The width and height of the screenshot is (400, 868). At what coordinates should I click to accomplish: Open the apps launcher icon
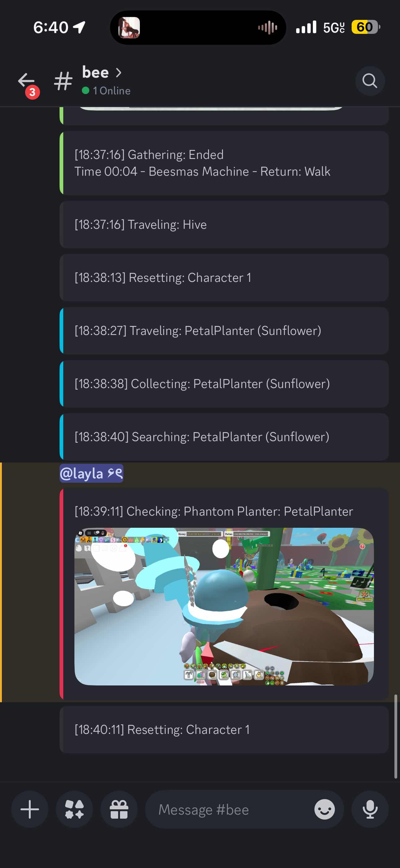[x=74, y=809]
